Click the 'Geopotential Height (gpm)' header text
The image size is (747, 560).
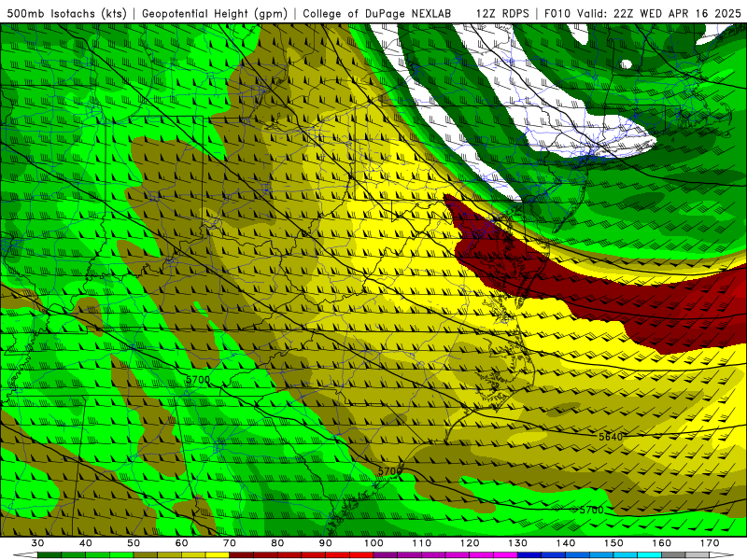(215, 13)
